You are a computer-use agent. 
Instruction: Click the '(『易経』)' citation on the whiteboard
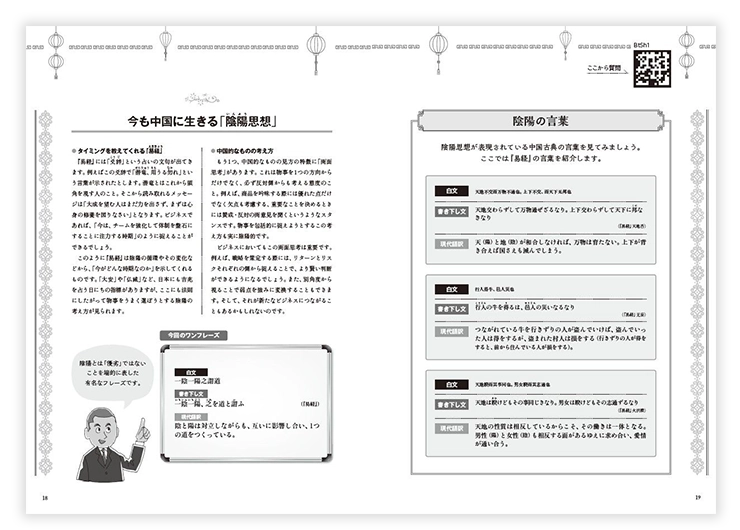(x=310, y=404)
